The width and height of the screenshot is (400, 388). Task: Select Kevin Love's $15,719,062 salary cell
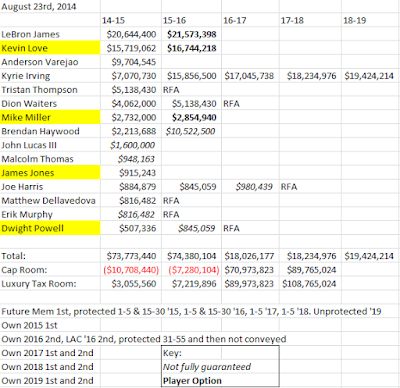click(x=131, y=48)
